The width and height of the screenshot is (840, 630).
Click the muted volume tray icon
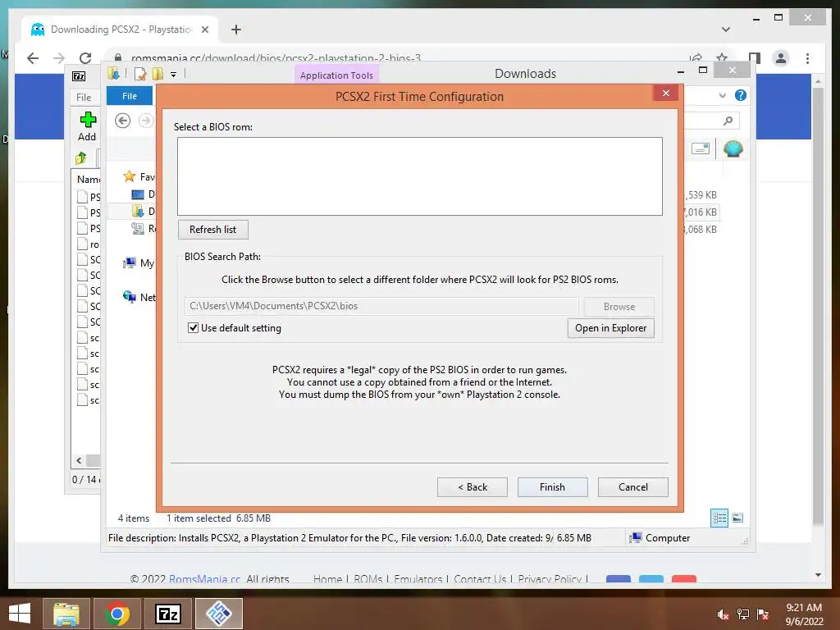coord(722,614)
